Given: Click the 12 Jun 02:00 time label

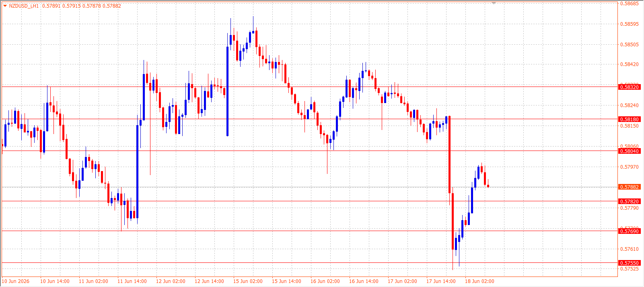Looking at the screenshot, I should [x=171, y=281].
